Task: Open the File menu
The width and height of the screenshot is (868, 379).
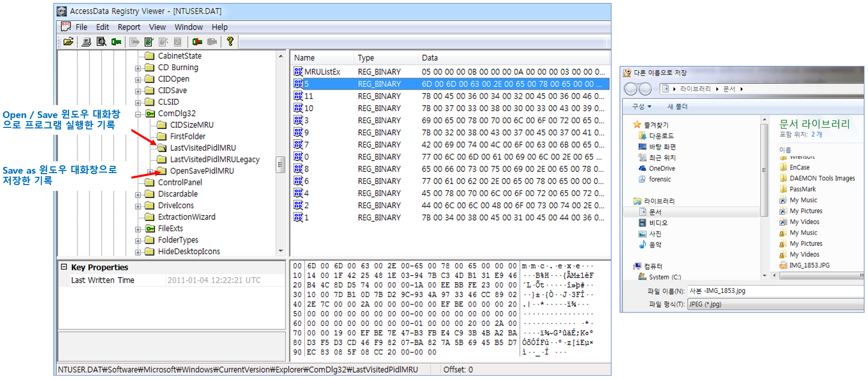Action: click(x=82, y=27)
